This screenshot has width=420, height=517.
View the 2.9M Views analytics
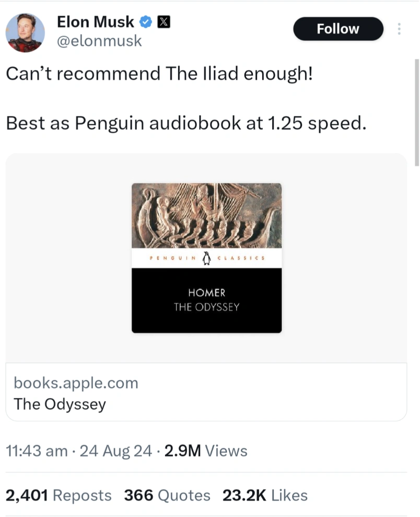click(x=205, y=451)
